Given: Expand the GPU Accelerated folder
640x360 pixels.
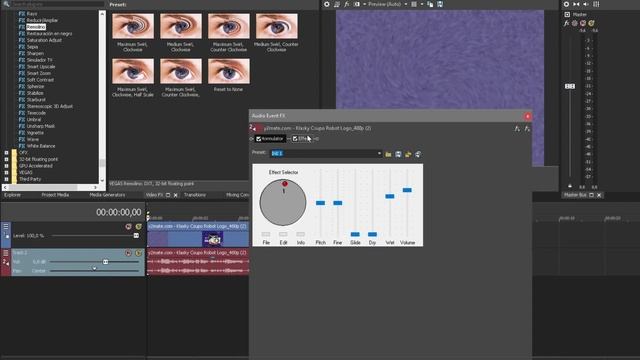Looking at the screenshot, I should pos(7,166).
